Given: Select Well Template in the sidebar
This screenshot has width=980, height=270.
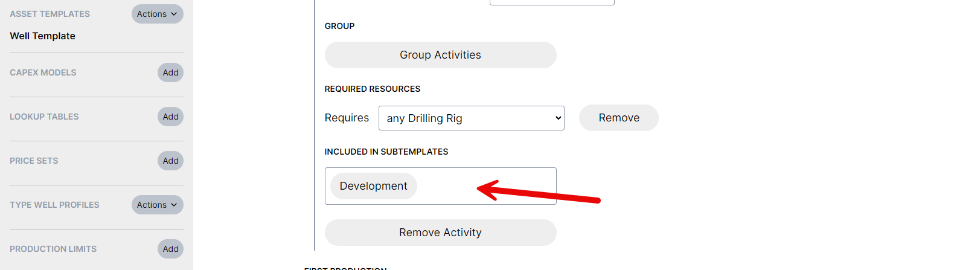Looking at the screenshot, I should tap(43, 36).
